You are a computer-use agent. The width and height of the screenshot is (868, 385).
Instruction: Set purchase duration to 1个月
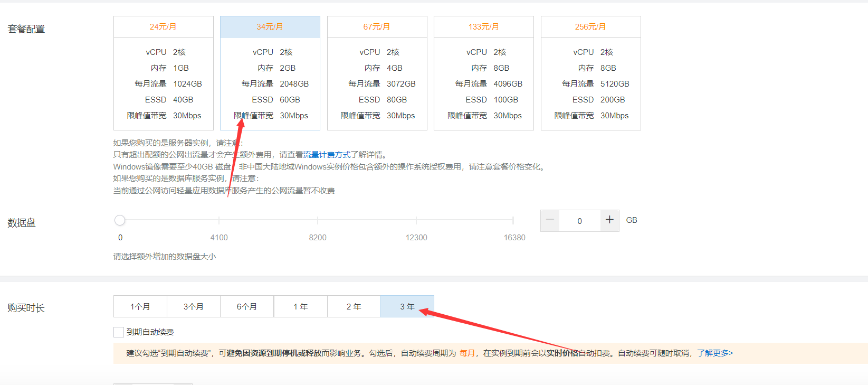(140, 306)
